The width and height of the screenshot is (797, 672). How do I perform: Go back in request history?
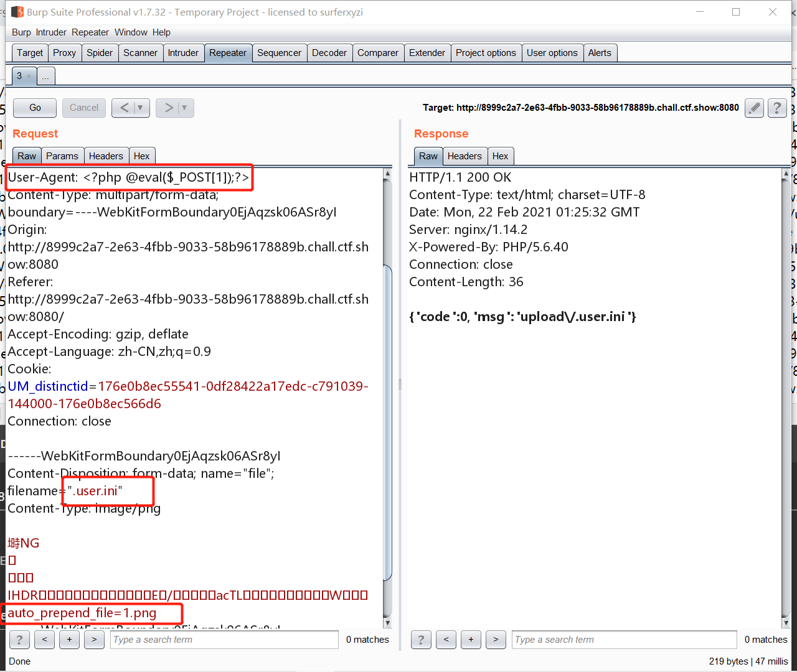[124, 108]
